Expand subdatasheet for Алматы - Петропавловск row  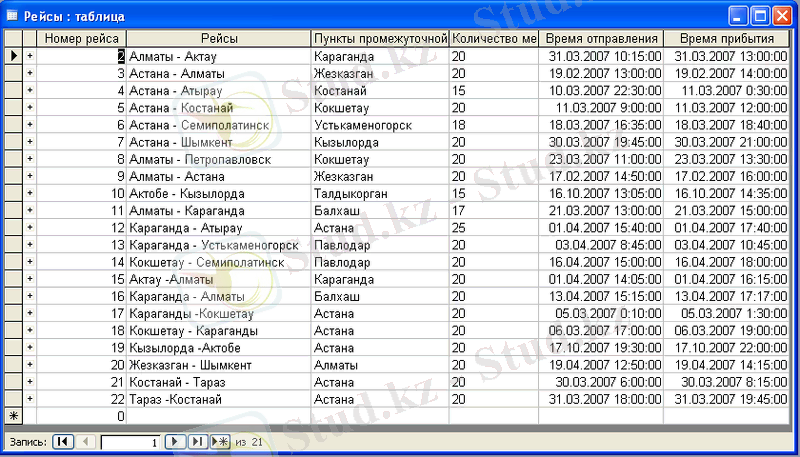click(x=30, y=159)
